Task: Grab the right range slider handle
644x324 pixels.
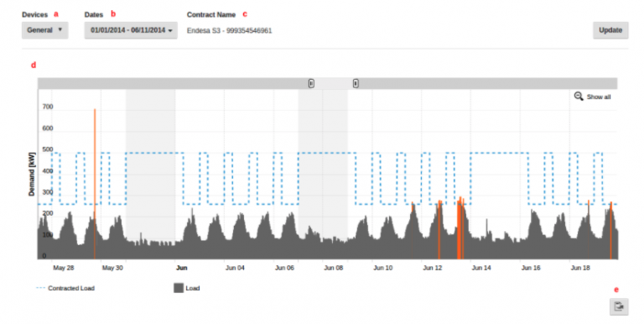Action: click(356, 83)
